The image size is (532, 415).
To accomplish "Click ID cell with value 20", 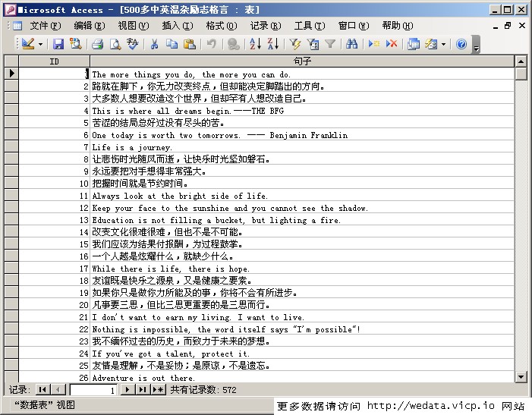I will tap(55, 305).
